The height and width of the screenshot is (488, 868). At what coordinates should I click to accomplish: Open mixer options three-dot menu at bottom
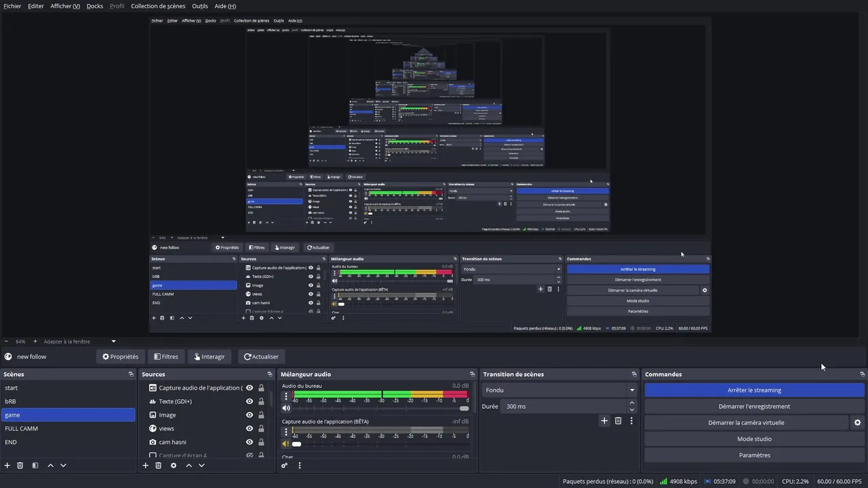pyautogui.click(x=299, y=466)
